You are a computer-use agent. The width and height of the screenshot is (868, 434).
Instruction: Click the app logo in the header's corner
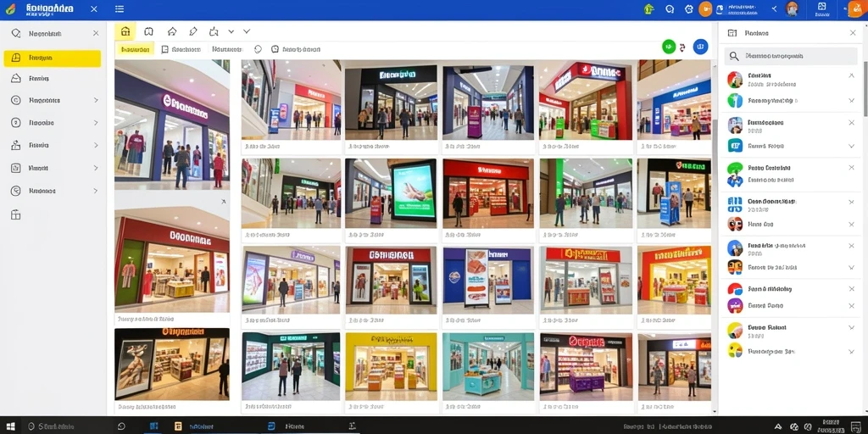[x=10, y=9]
